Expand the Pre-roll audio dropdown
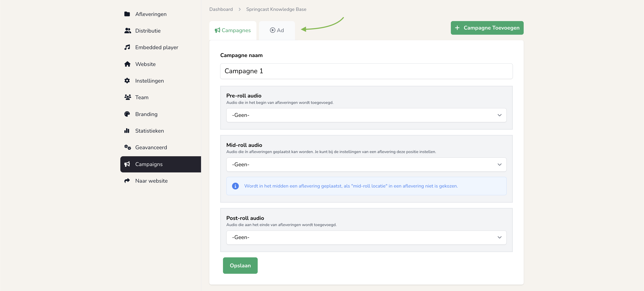This screenshot has width=644, height=291. (x=366, y=115)
